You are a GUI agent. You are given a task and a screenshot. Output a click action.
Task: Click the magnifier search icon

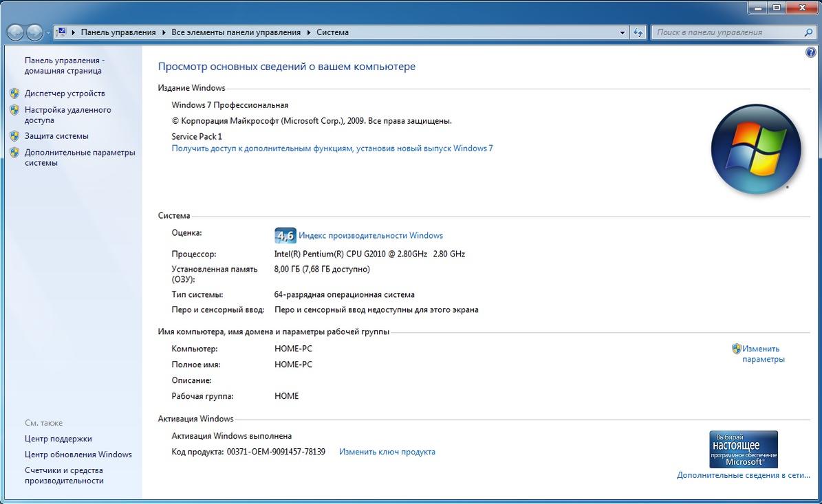click(x=808, y=32)
